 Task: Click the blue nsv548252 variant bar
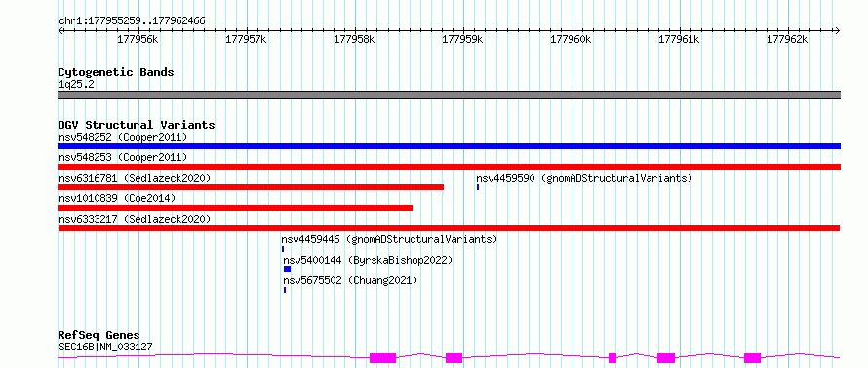(x=449, y=146)
